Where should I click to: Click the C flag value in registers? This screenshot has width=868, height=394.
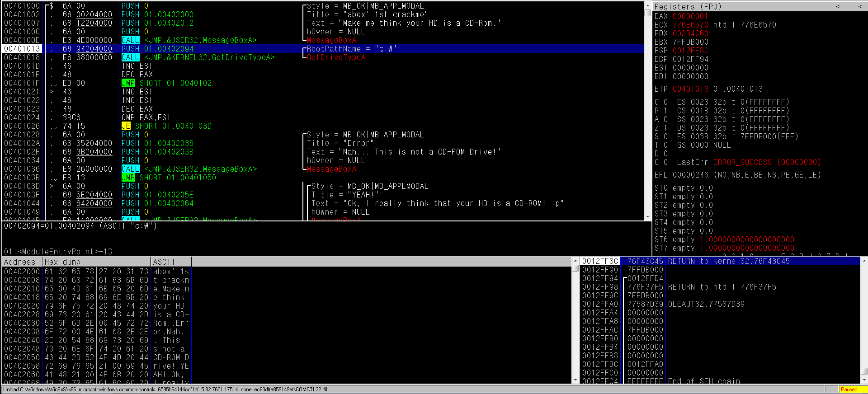(665, 102)
